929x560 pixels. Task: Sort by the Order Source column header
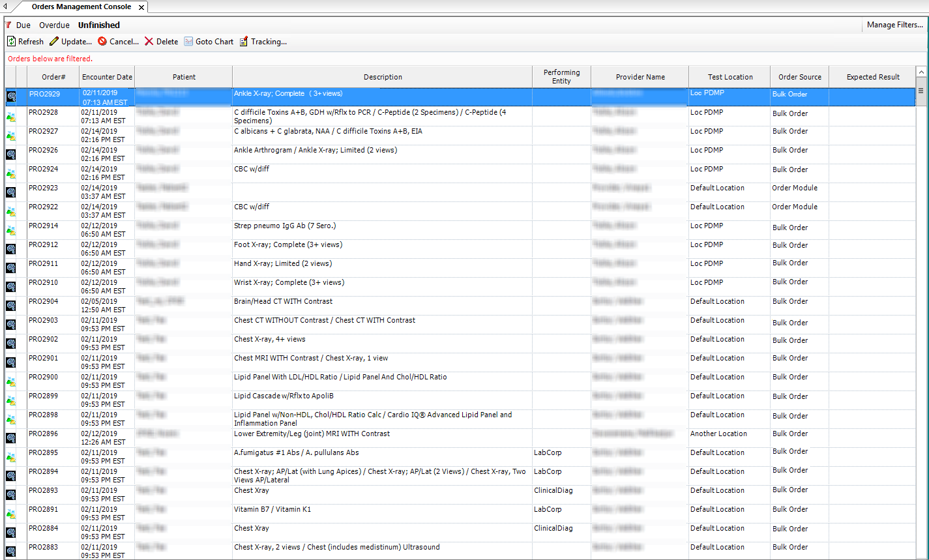click(x=800, y=77)
